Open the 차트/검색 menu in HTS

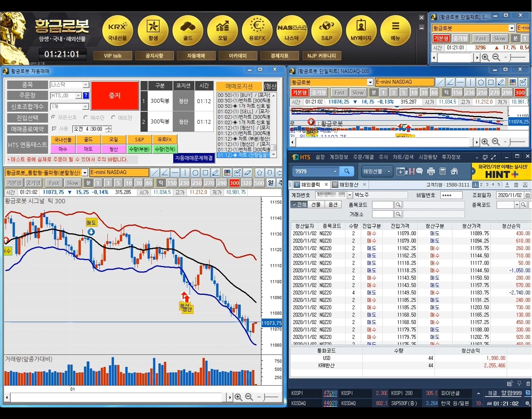[403, 157]
